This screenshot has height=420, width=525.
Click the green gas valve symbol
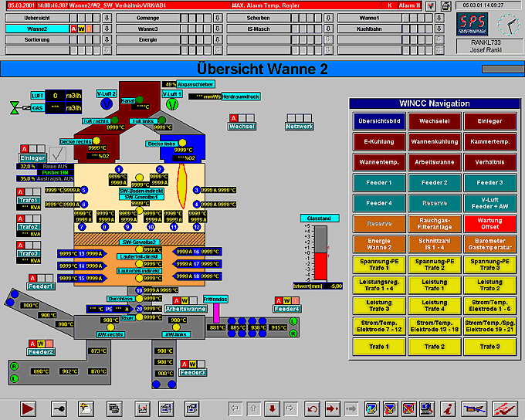pos(15,108)
